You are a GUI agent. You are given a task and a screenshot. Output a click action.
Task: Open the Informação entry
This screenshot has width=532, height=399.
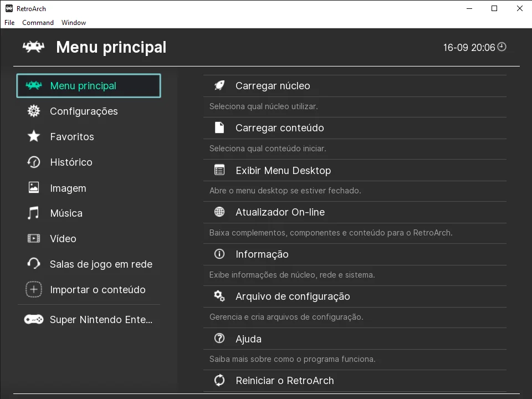pyautogui.click(x=355, y=254)
